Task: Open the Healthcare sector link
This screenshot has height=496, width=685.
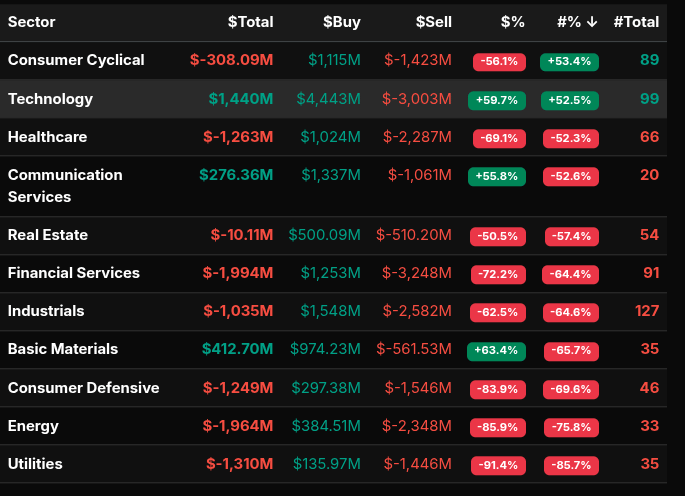Action: (x=47, y=137)
